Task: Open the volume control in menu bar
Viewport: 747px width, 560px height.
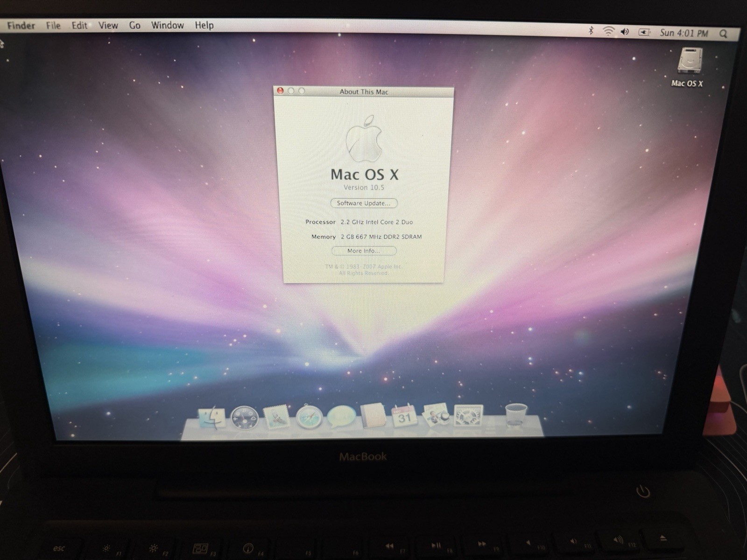Action: pos(625,32)
